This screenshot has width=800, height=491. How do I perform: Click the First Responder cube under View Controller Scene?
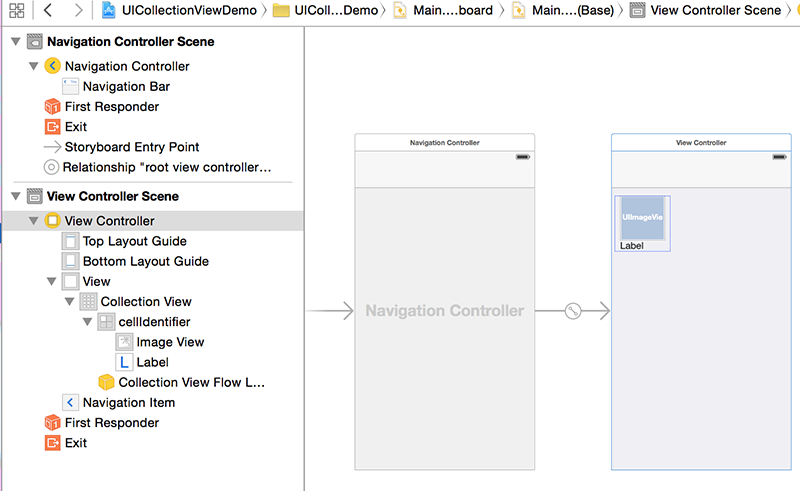[52, 423]
